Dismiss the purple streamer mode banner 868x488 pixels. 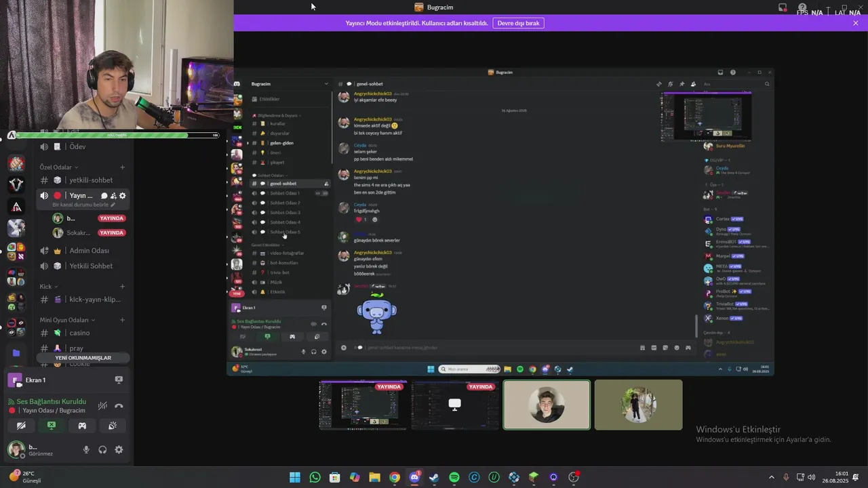tap(856, 23)
